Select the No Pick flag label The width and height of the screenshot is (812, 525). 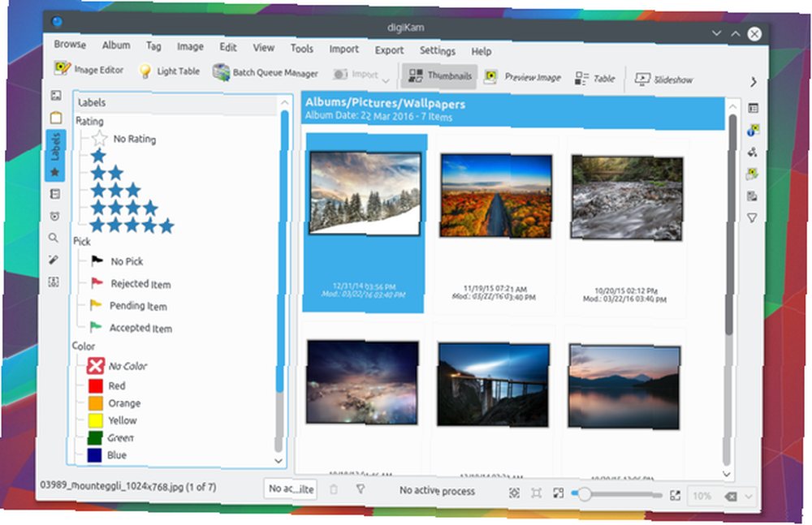[117, 261]
